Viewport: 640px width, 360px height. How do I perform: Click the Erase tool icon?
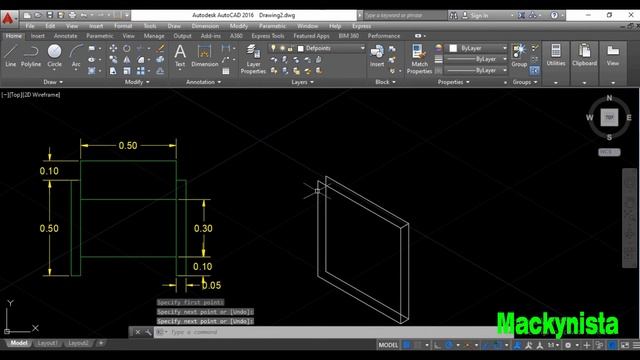point(160,49)
